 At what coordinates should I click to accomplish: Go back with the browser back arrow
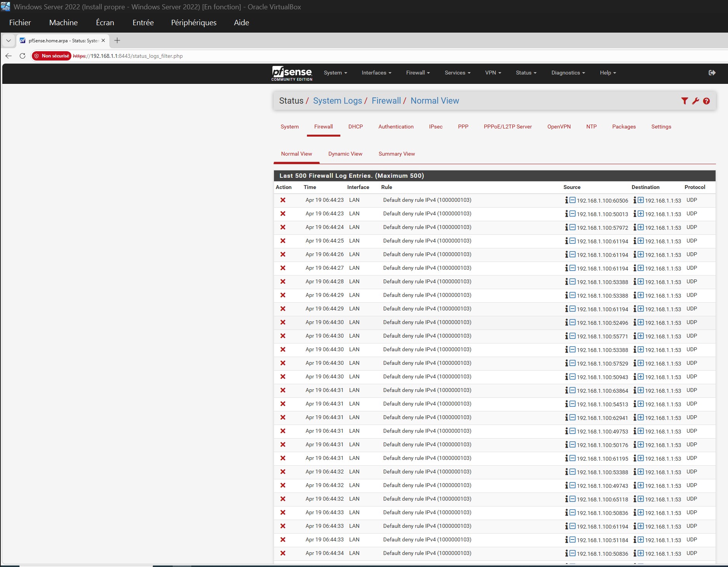coord(9,56)
